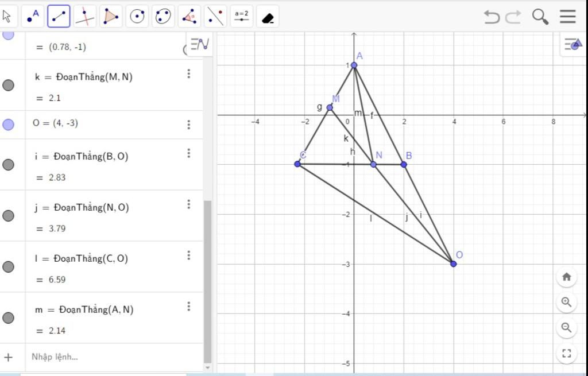Toggle visibility of segment m

[8, 318]
